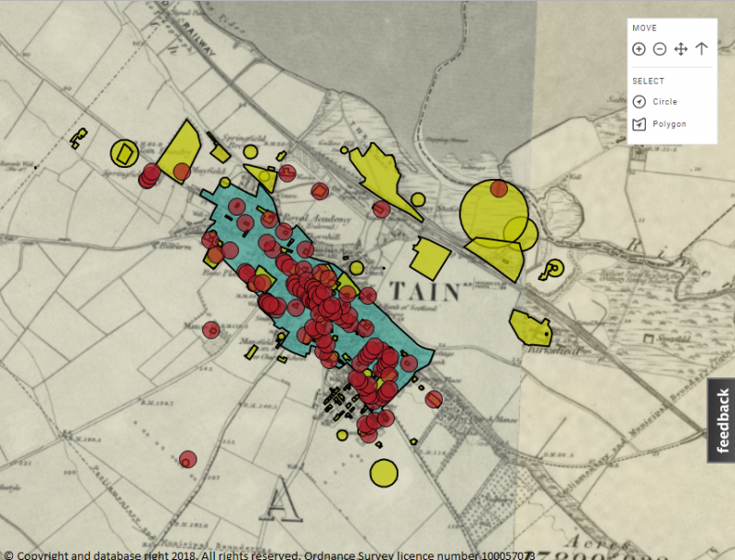Click the north-up arrow icon
735x560 pixels.
pyautogui.click(x=701, y=49)
